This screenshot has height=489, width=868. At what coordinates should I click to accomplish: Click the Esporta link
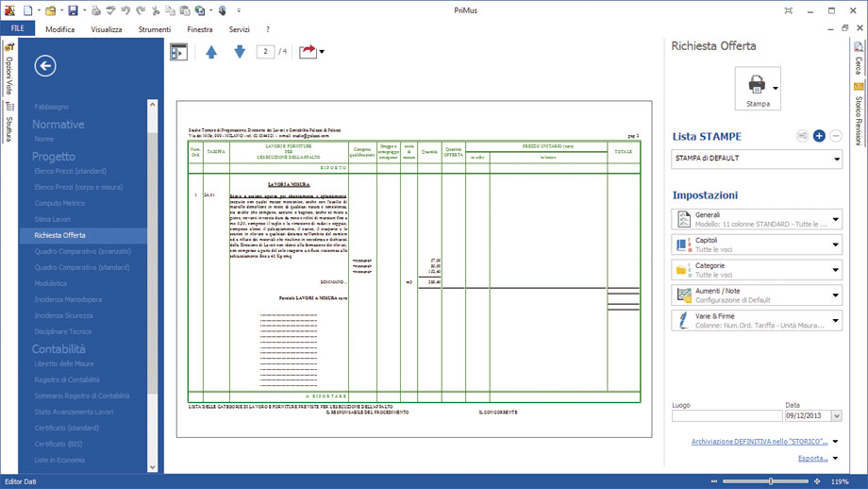click(x=812, y=458)
